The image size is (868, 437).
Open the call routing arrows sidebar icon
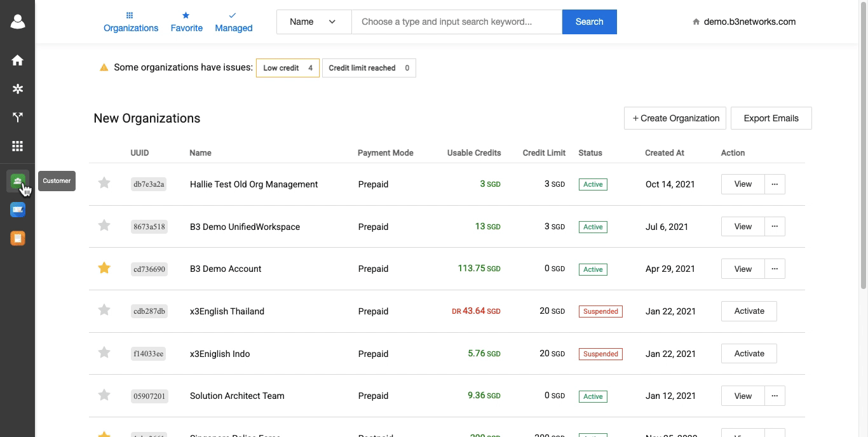point(18,118)
